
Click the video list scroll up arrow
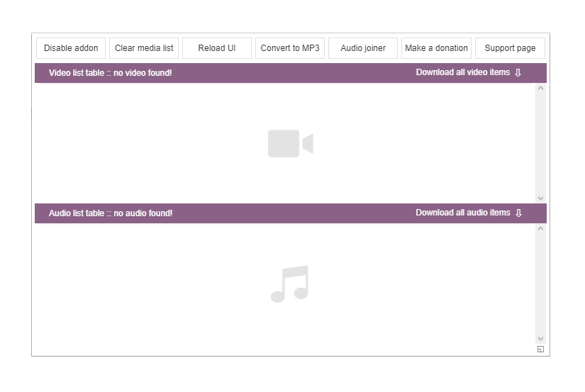(x=540, y=89)
